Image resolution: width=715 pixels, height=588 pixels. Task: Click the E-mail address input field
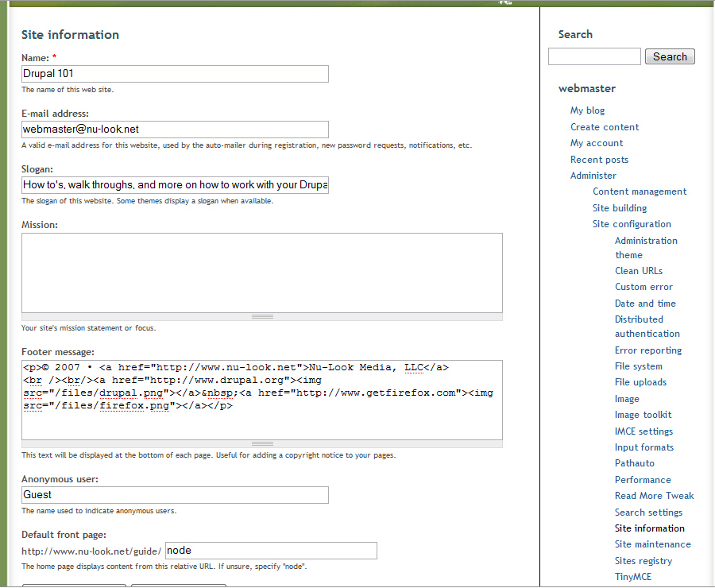175,130
